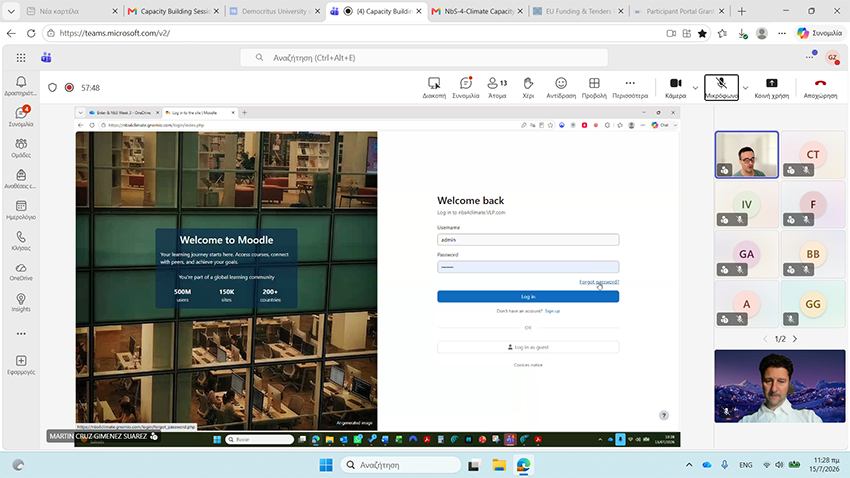Image resolution: width=850 pixels, height=478 pixels.
Task: Switch to Capacity Building Session Gmail tab
Action: (x=173, y=11)
